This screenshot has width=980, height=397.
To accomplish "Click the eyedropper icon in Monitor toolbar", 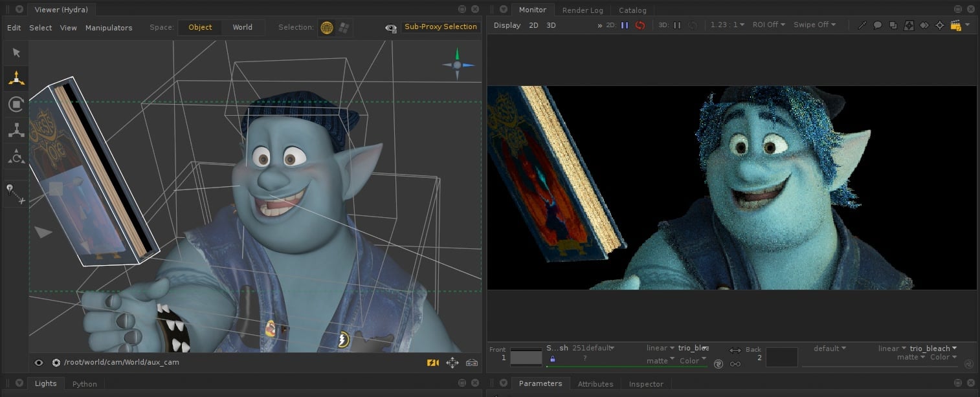I will [862, 25].
